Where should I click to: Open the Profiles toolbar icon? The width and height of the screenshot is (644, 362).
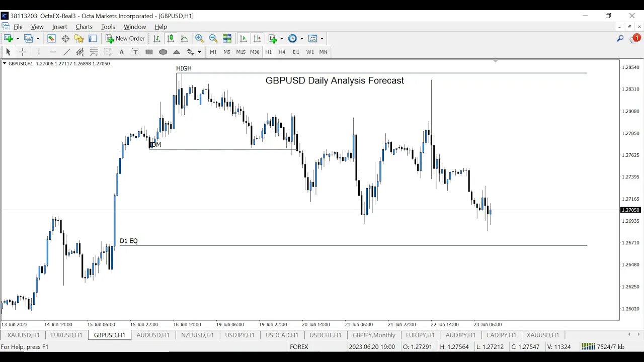28,38
